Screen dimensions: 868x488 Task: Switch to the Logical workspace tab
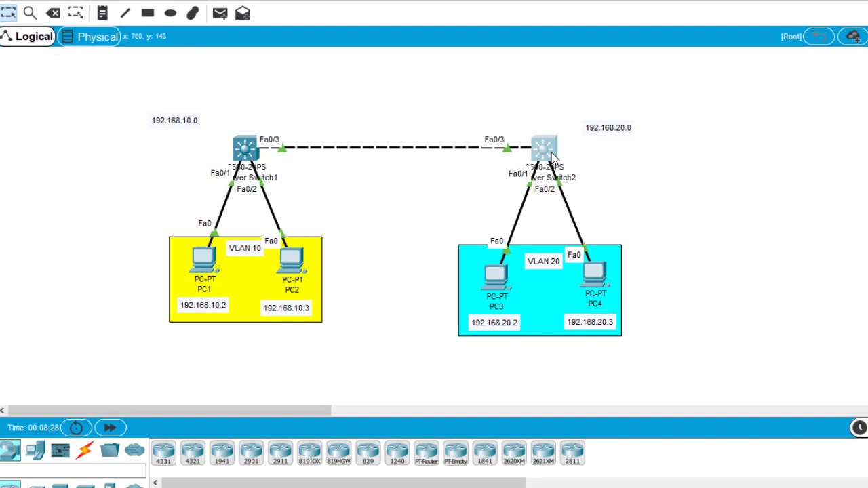[x=27, y=37]
